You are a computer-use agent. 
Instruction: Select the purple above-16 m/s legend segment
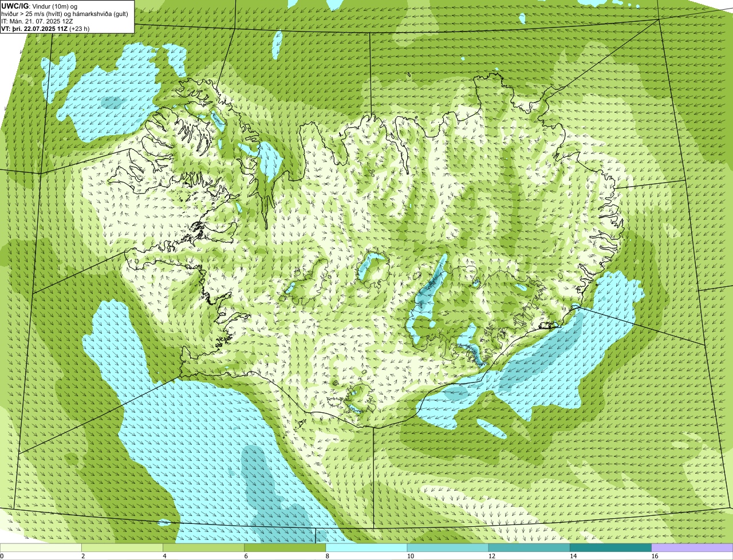coord(692,548)
